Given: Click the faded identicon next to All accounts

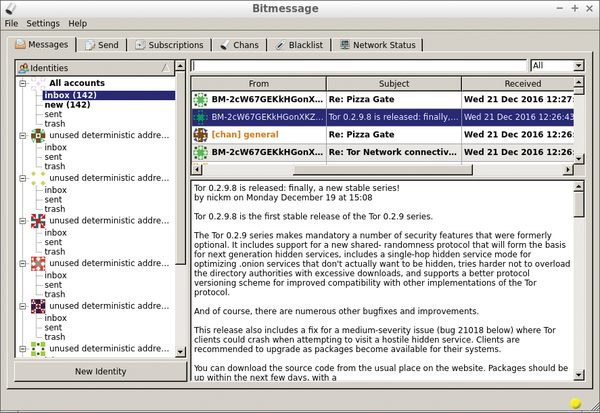Looking at the screenshot, I should 38,83.
